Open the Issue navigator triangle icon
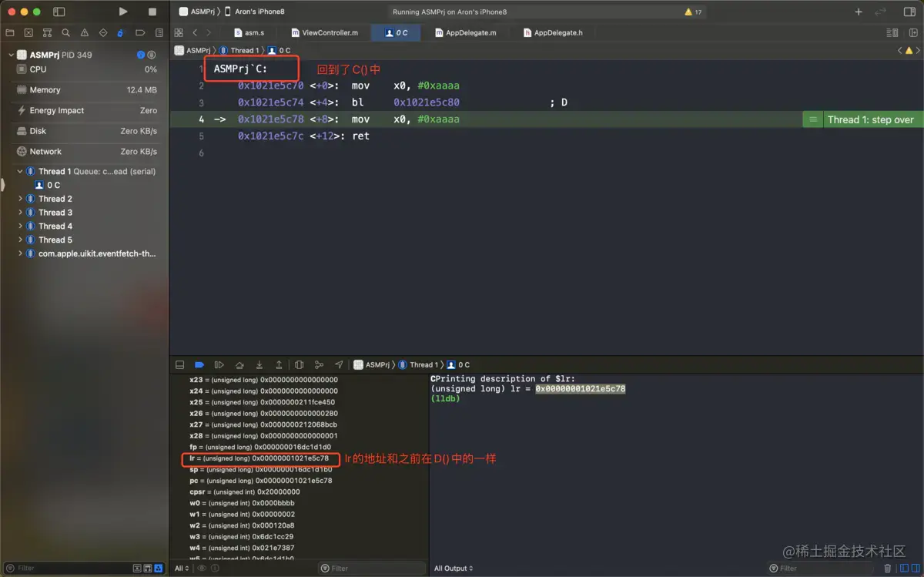This screenshot has width=924, height=577. tap(84, 33)
